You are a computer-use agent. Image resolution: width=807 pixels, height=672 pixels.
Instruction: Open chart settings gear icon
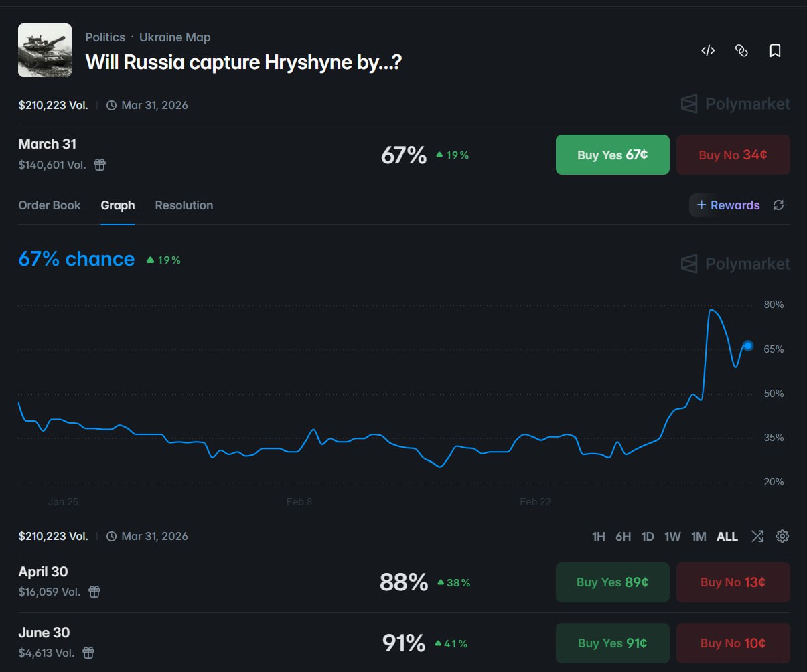(x=782, y=536)
